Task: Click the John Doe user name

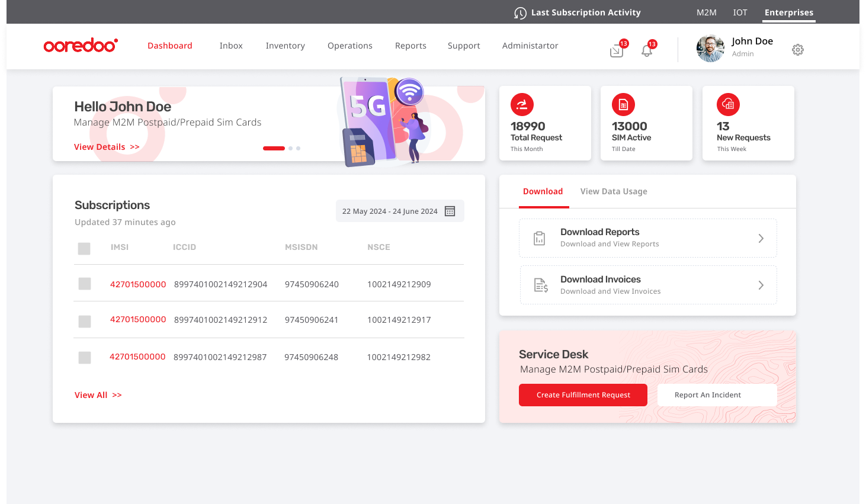Action: [752, 41]
